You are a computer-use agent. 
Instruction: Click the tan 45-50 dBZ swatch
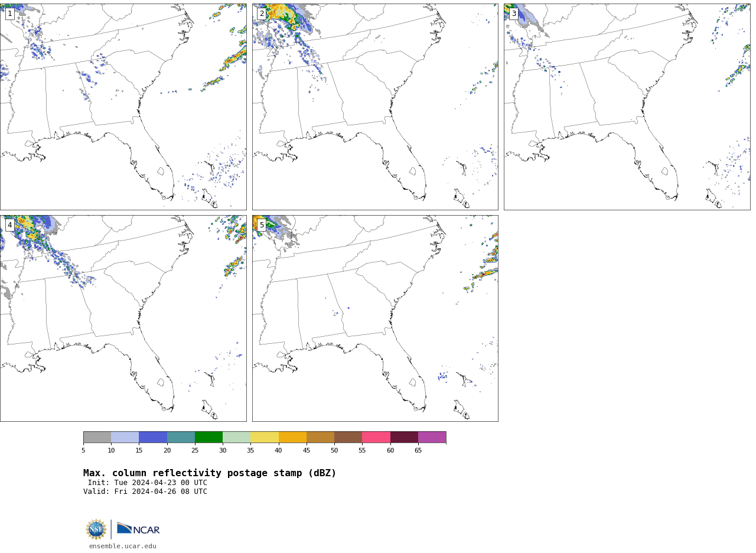pyautogui.click(x=320, y=437)
